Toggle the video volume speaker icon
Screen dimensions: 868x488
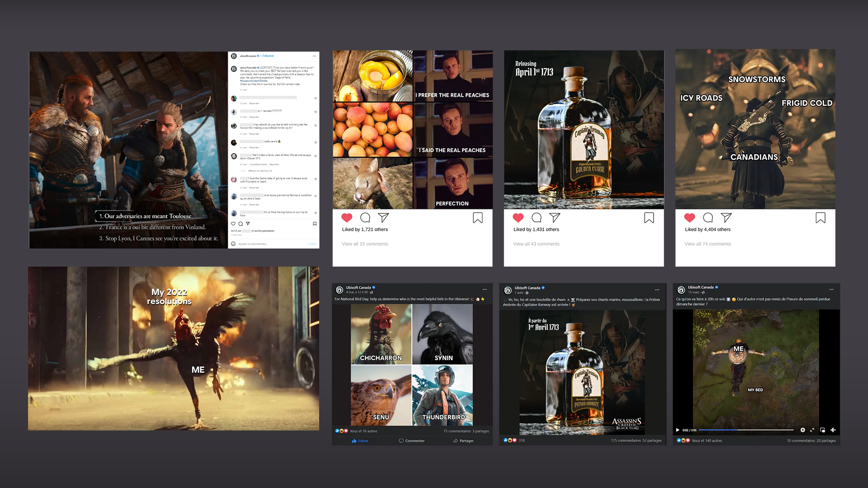tap(833, 430)
